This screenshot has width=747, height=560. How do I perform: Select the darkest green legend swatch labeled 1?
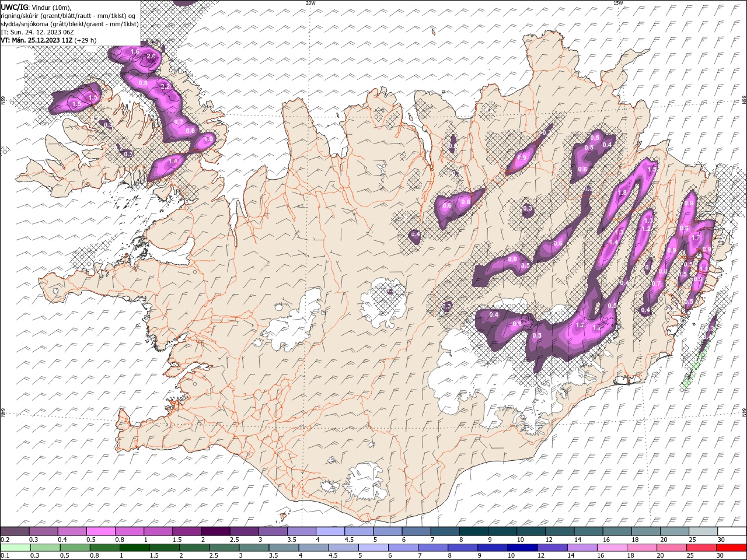[134, 548]
